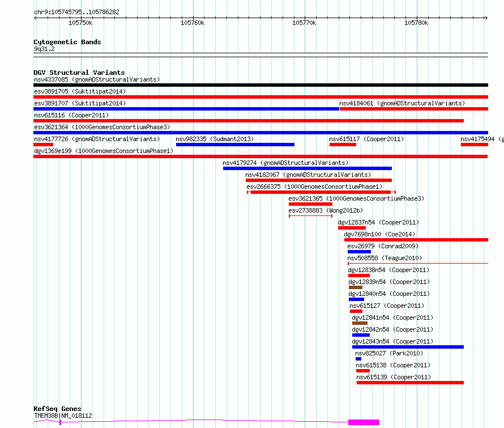Viewport: 504px width, 428px height.
Task: Open variant dgv12838n54 Cooper2011 label
Action: coord(388,270)
